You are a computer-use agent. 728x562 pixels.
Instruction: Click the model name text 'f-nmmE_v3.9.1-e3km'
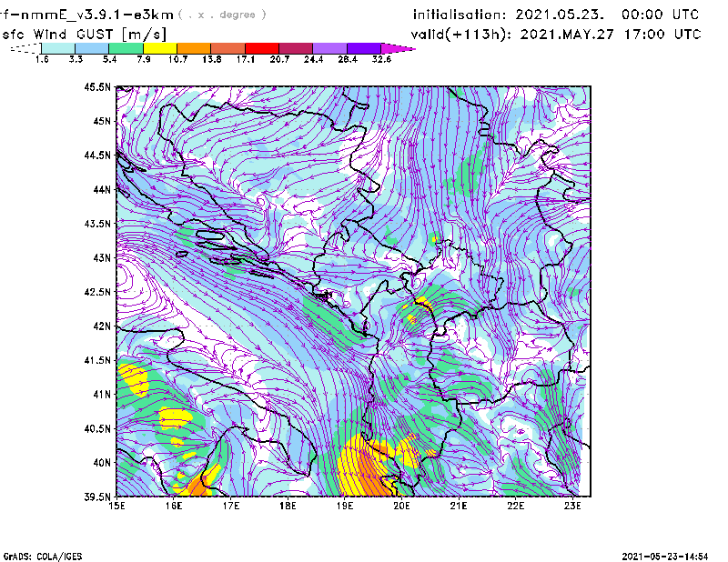86,15
